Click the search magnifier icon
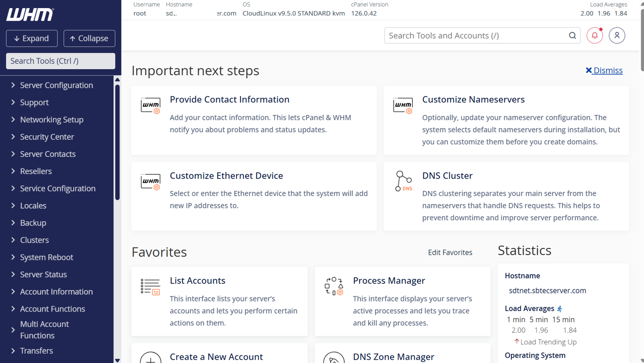The height and width of the screenshot is (363, 644). coord(572,35)
